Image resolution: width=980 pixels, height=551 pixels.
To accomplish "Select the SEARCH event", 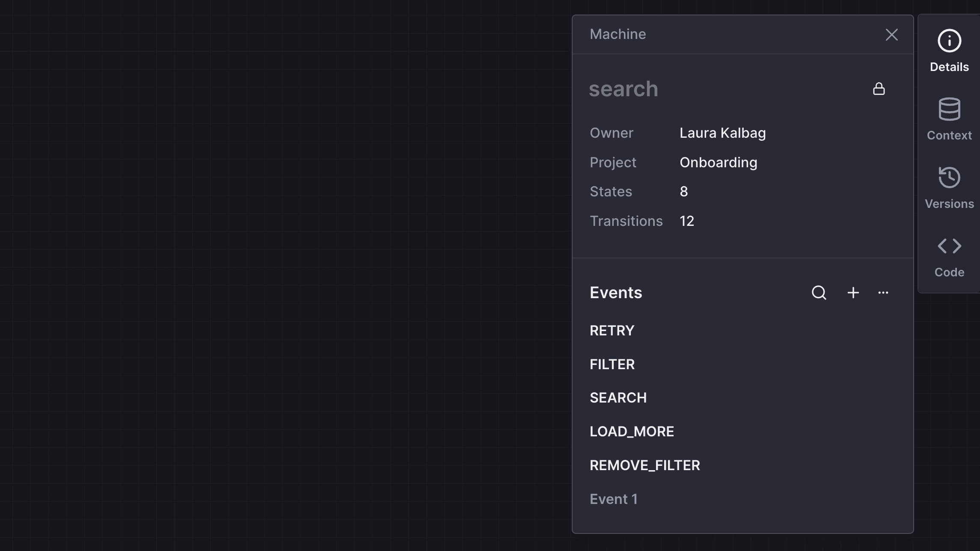I will 618,397.
